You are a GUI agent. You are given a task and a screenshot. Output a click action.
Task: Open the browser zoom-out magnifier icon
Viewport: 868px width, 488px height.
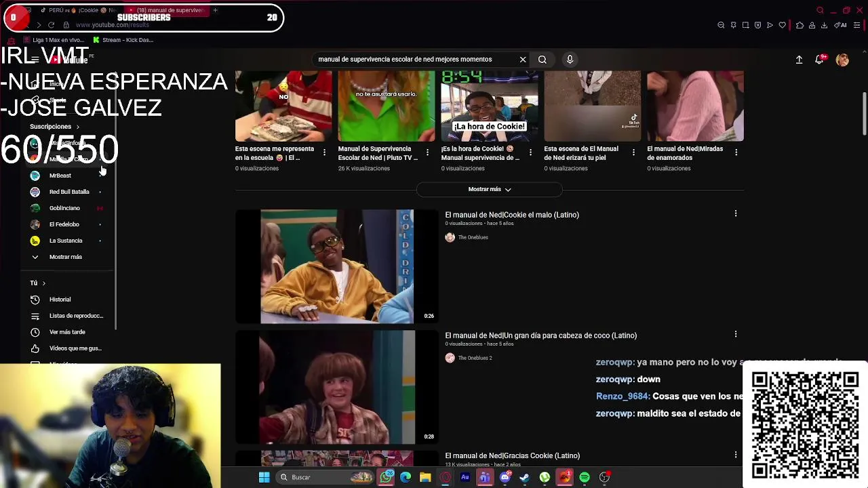(721, 25)
